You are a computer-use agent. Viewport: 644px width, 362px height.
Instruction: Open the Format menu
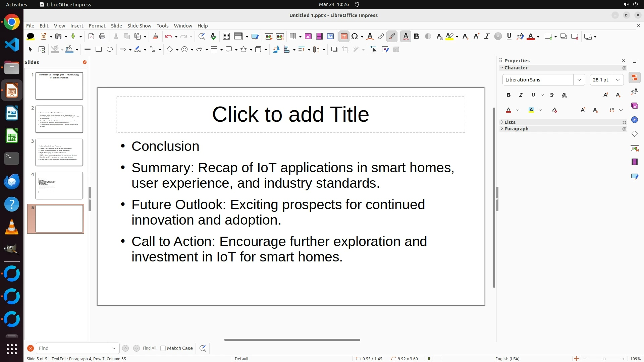tap(97, 26)
